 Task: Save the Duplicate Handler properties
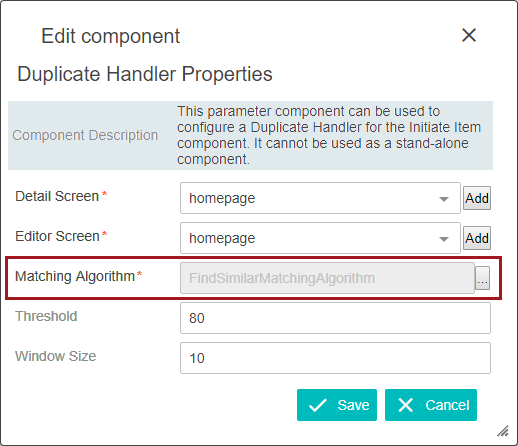point(337,405)
